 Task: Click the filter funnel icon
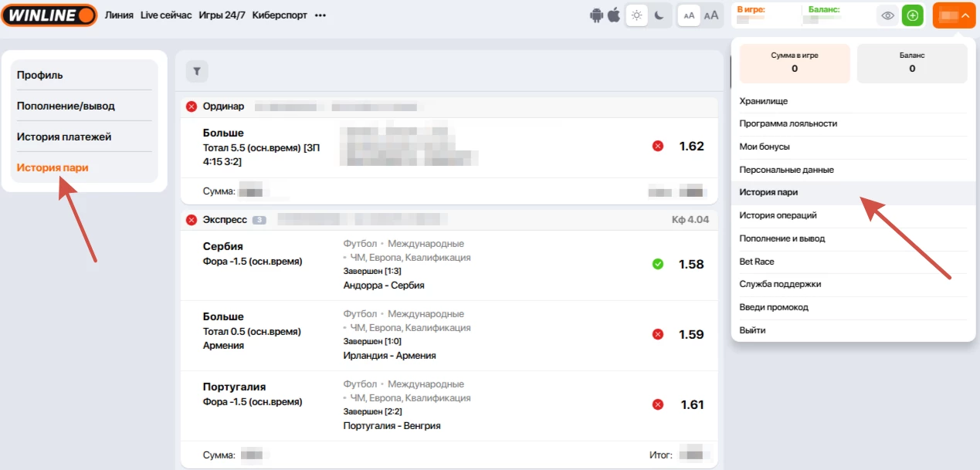[x=197, y=72]
